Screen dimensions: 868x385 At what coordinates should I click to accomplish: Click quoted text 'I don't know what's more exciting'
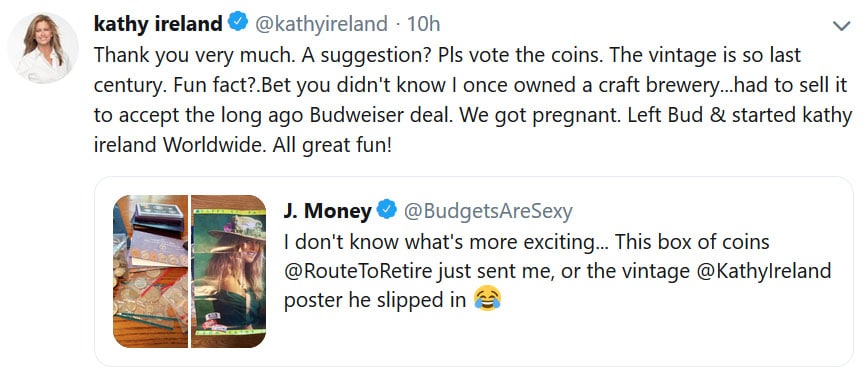[440, 242]
